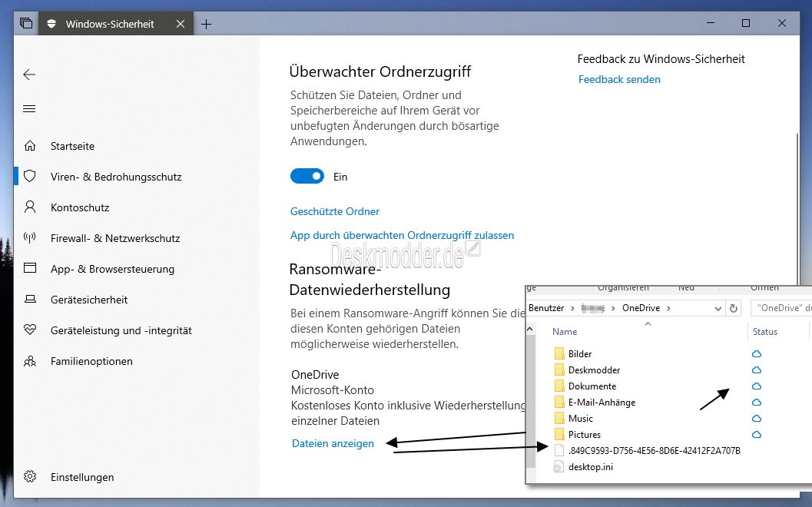Click the cloud status icon for E-Mail-Anhänge

click(757, 402)
